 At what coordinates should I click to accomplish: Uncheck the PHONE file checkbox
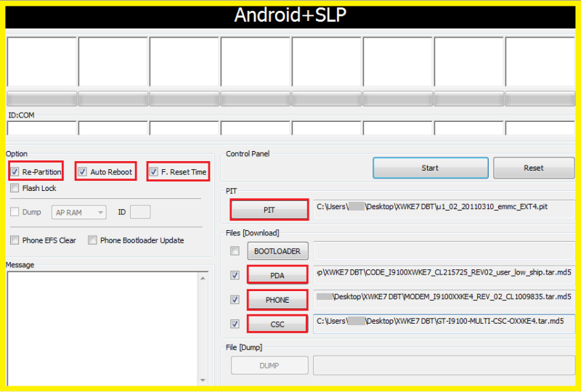235,299
